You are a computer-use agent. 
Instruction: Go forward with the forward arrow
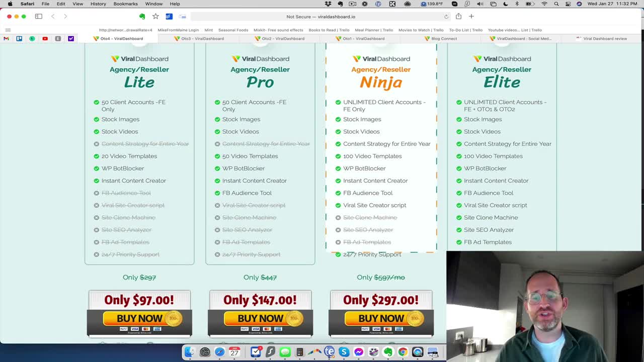(x=65, y=16)
